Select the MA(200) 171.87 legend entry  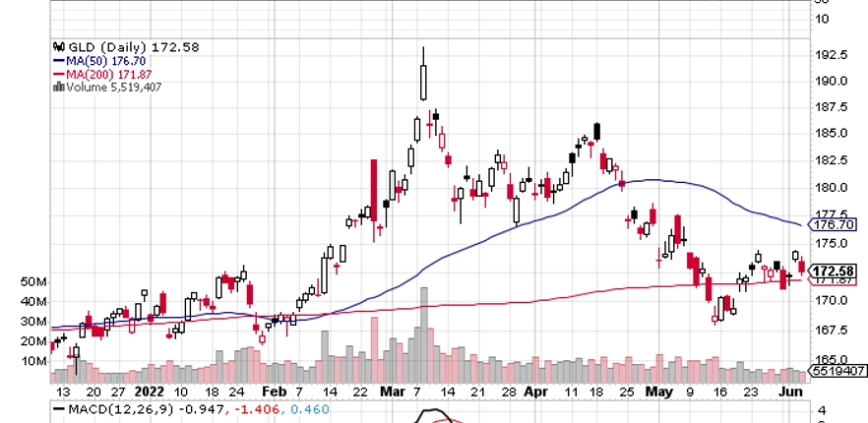tap(108, 74)
